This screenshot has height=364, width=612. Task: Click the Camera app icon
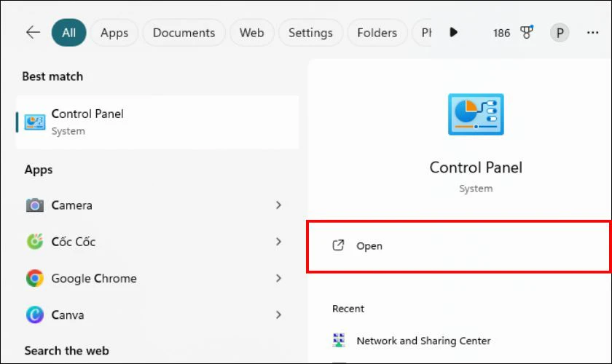click(35, 205)
